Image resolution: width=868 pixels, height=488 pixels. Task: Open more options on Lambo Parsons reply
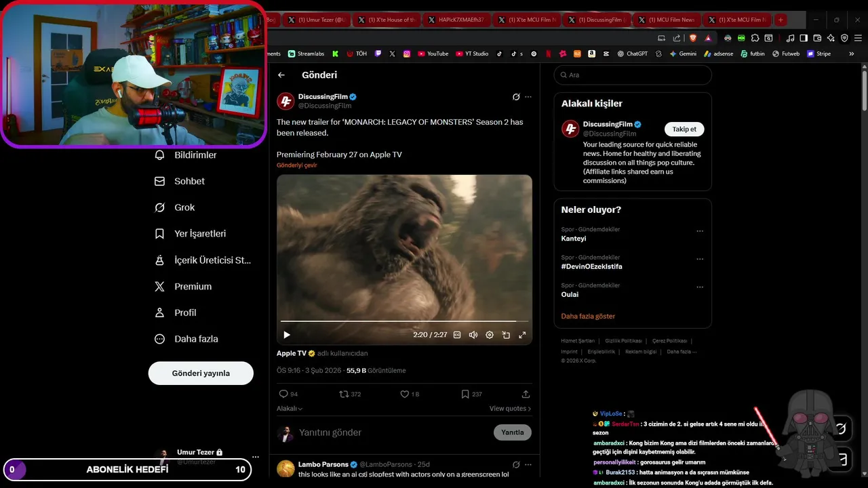528,464
